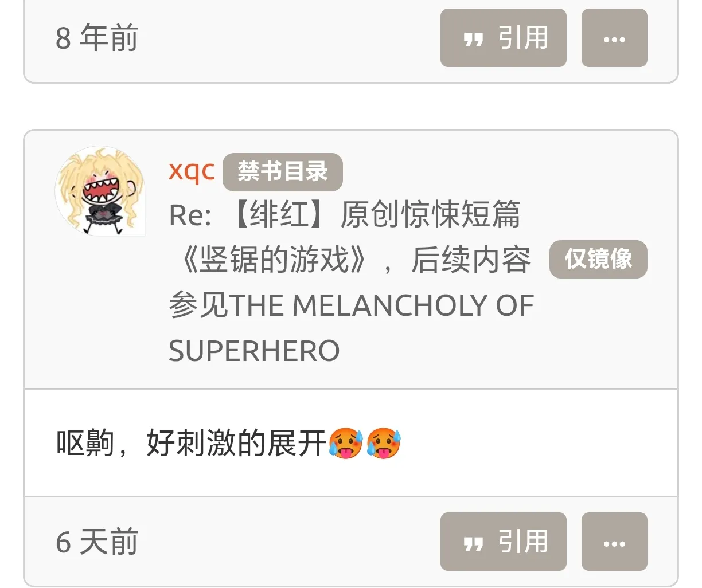Click the THE MELANCHOLY OF SUPERHERO title text

351,328
